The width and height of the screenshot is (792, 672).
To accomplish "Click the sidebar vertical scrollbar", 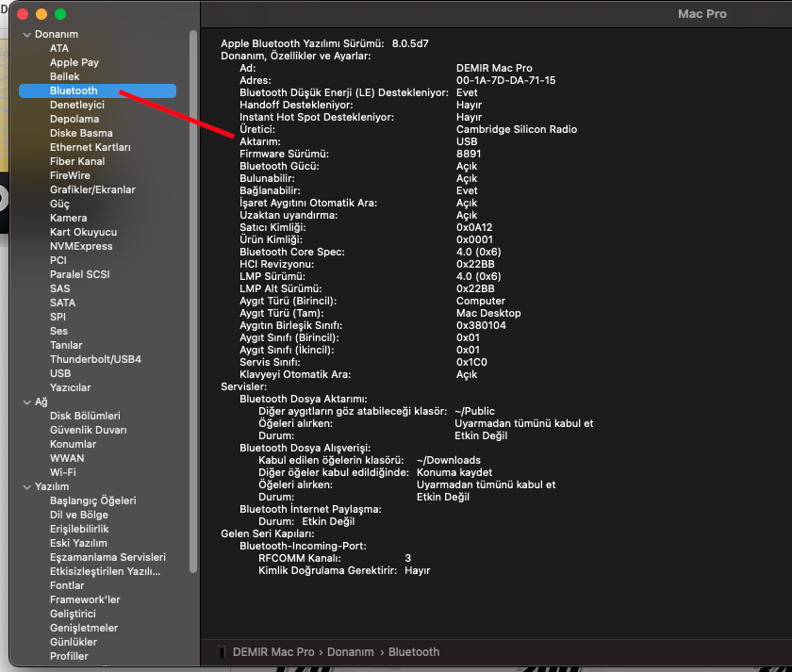I will (x=193, y=302).
